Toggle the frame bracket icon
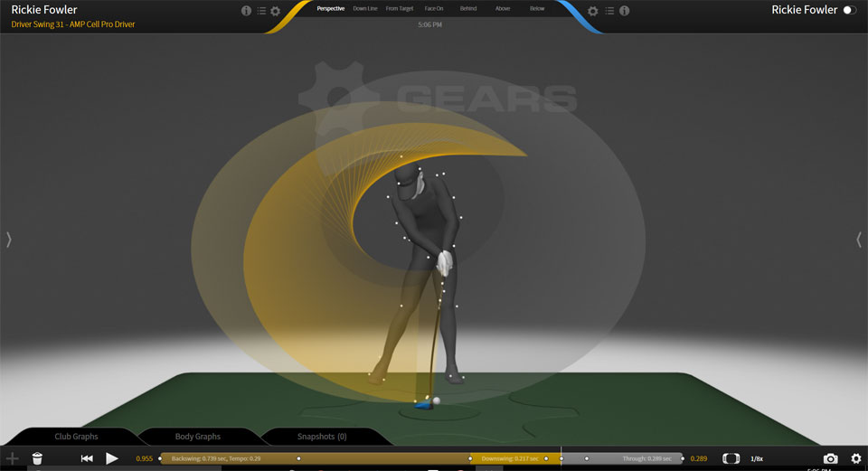The height and width of the screenshot is (471, 868). (731, 458)
